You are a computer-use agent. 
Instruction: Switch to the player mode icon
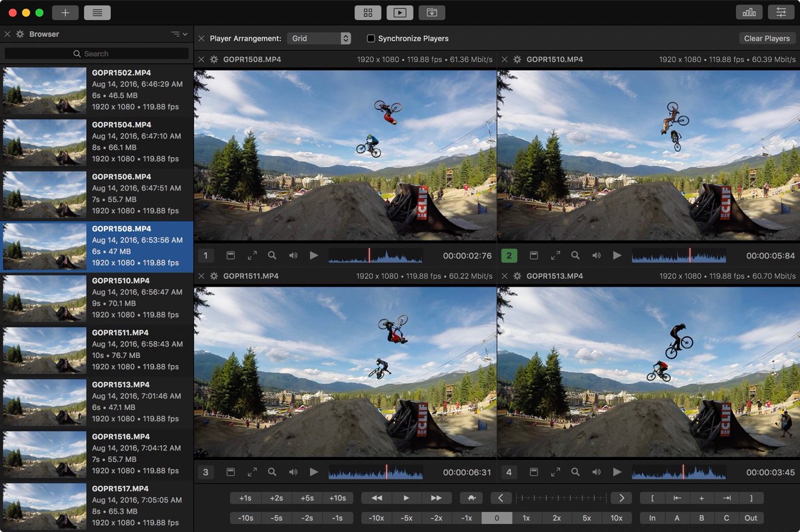tap(399, 13)
